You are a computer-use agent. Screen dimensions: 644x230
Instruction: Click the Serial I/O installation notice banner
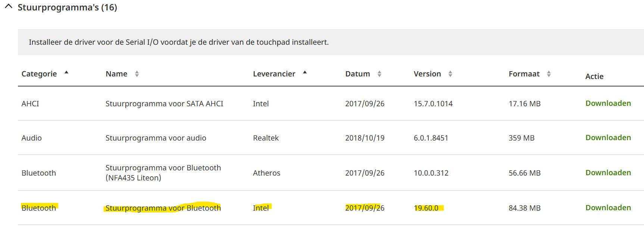coord(179,42)
